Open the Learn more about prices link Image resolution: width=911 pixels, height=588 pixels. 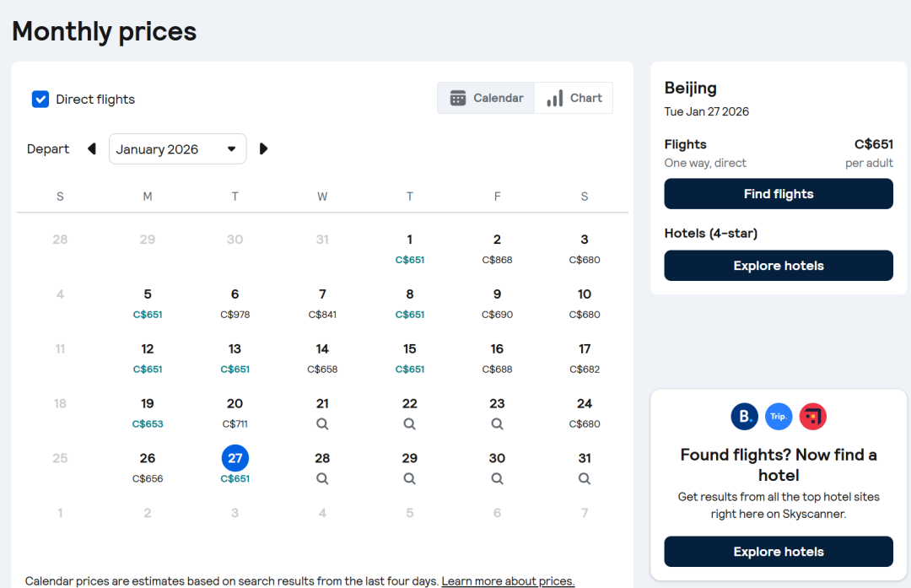(x=508, y=581)
